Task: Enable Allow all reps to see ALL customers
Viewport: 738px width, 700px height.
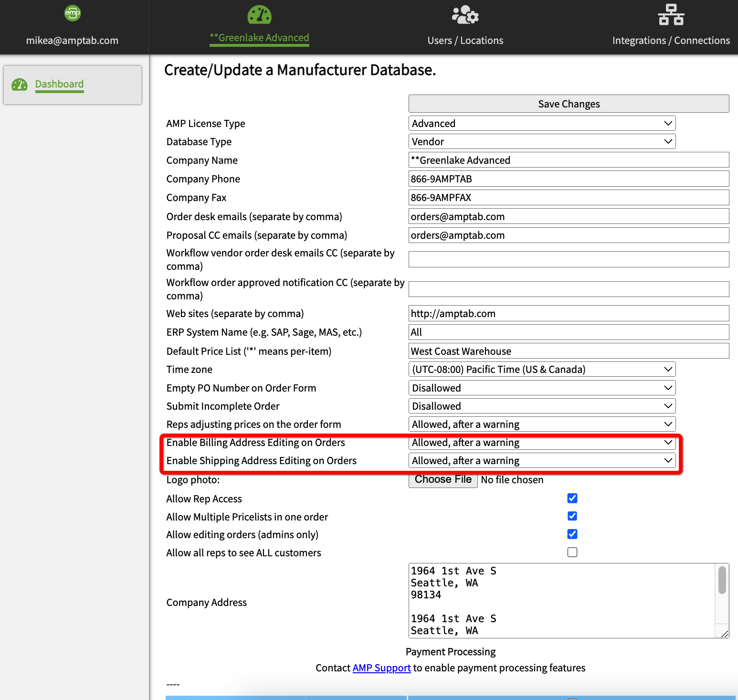Action: coord(572,552)
